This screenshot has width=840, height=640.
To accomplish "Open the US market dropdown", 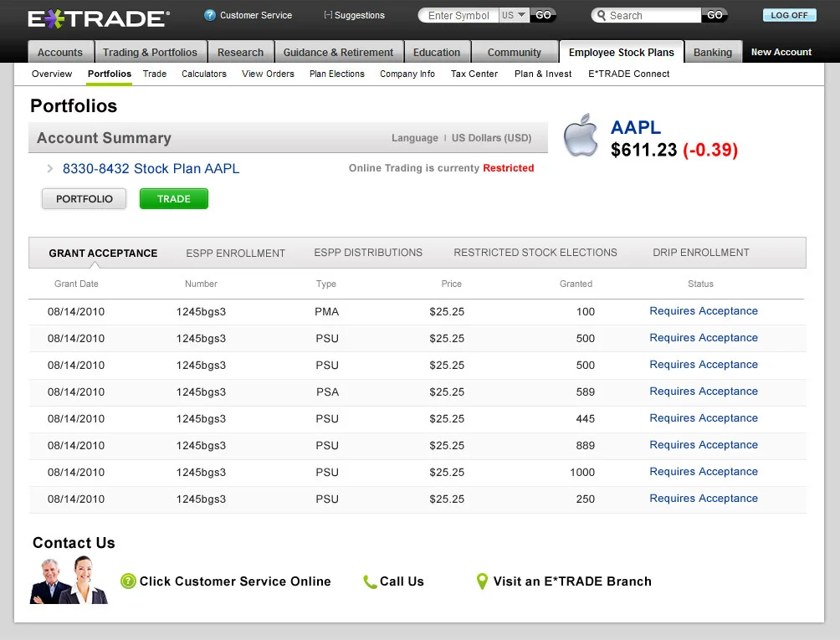I will click(x=514, y=15).
